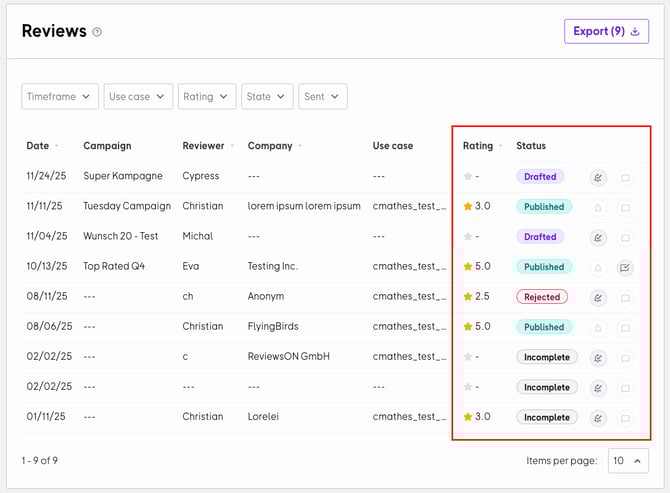Open the Sent filter dropdown
The image size is (670, 493).
click(322, 97)
